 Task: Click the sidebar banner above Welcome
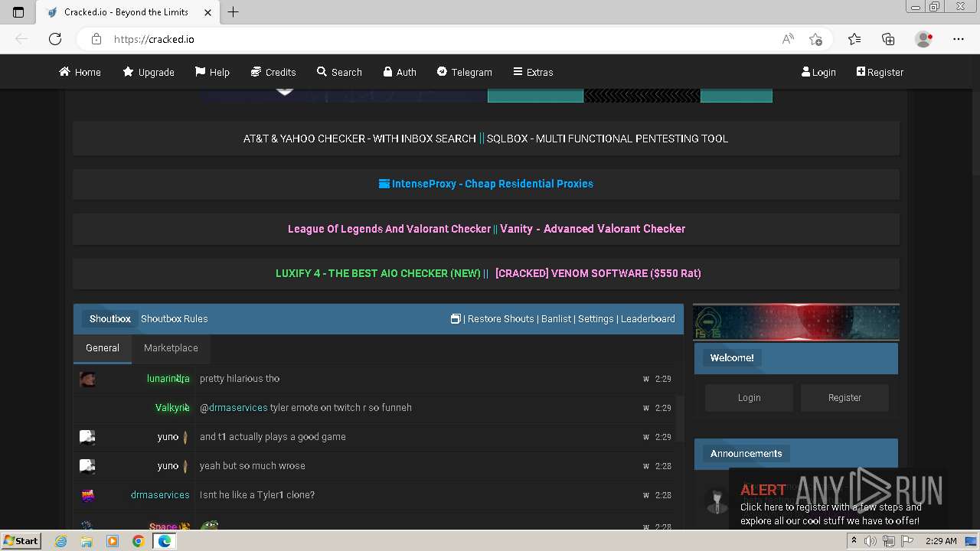(796, 322)
